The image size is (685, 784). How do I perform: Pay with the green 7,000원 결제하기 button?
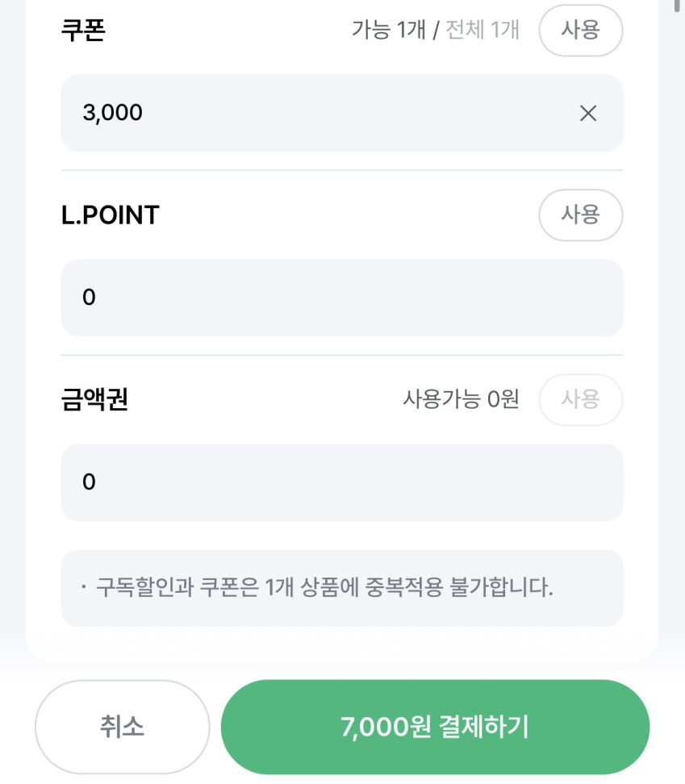point(435,727)
